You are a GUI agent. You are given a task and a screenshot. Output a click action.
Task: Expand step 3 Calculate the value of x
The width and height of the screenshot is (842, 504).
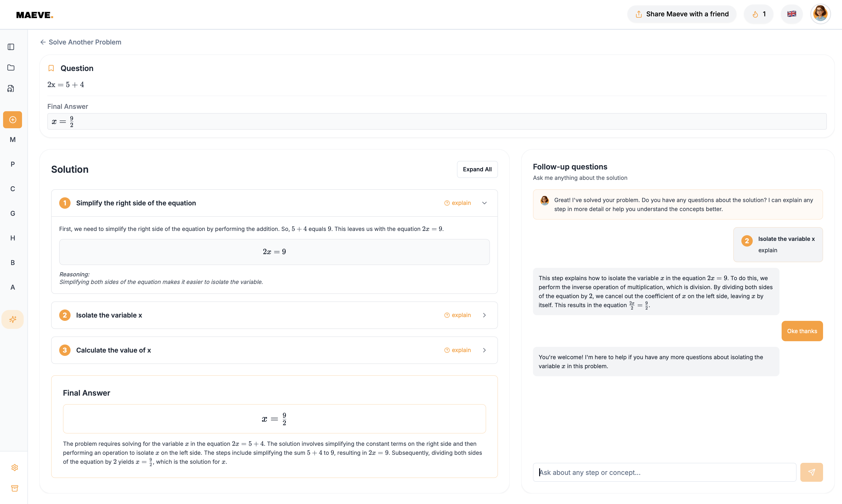(x=484, y=350)
